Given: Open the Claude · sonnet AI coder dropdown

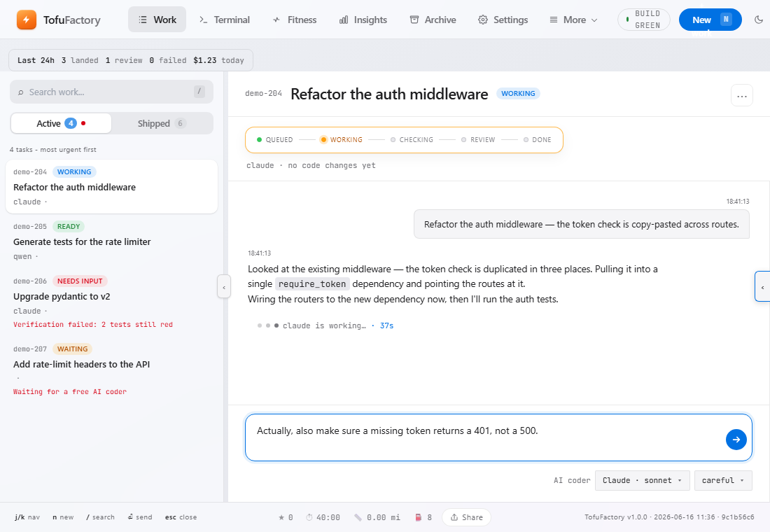Looking at the screenshot, I should point(643,480).
